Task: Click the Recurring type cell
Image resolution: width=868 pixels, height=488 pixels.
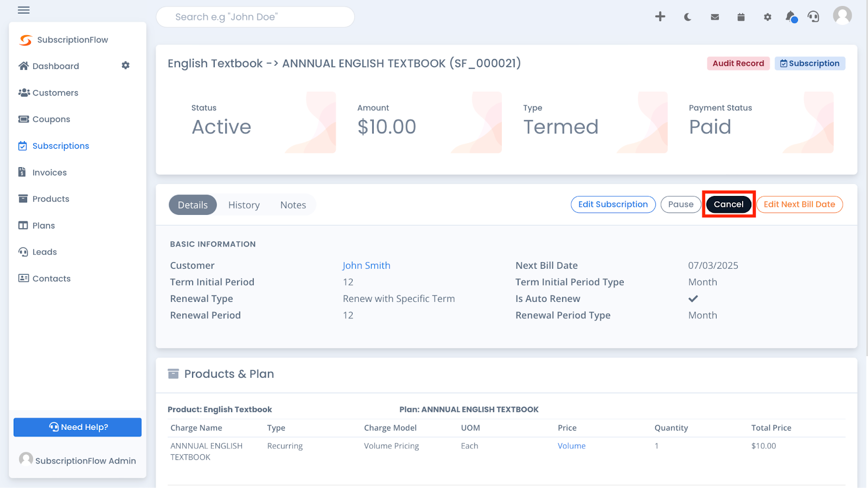Action: (x=285, y=446)
